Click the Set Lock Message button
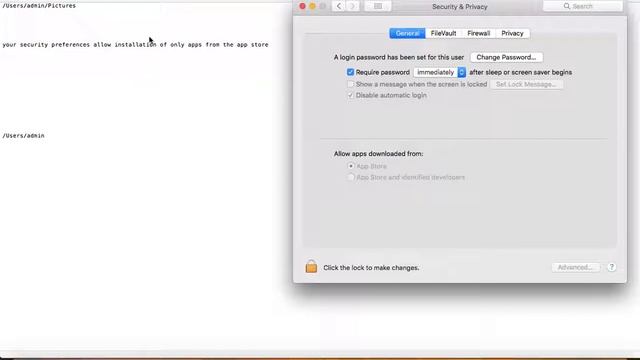The height and width of the screenshot is (360, 640). [x=526, y=84]
